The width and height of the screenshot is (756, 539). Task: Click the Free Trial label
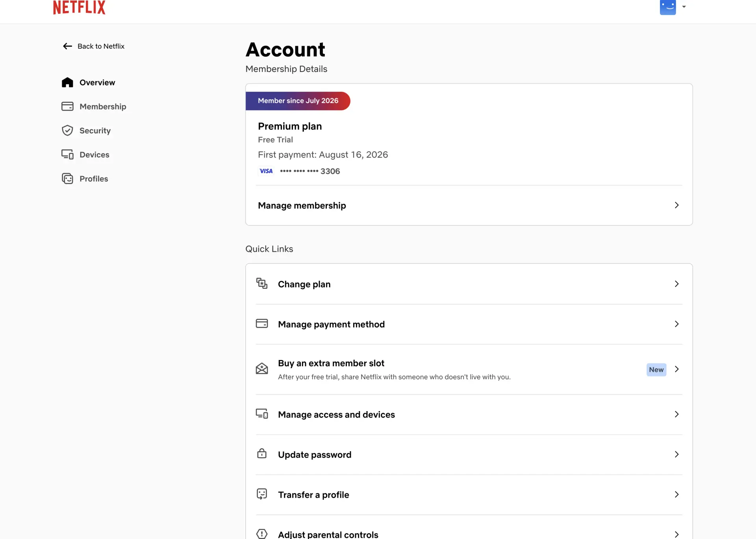pyautogui.click(x=275, y=140)
